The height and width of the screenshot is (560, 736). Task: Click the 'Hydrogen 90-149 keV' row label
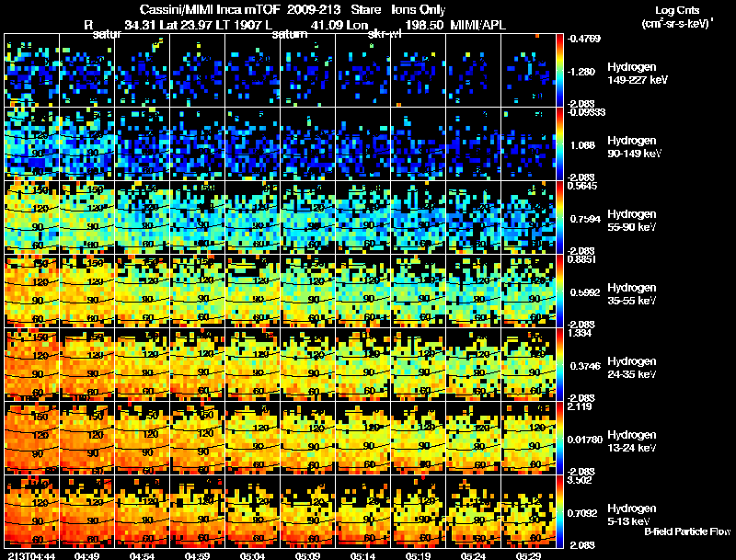pos(634,147)
